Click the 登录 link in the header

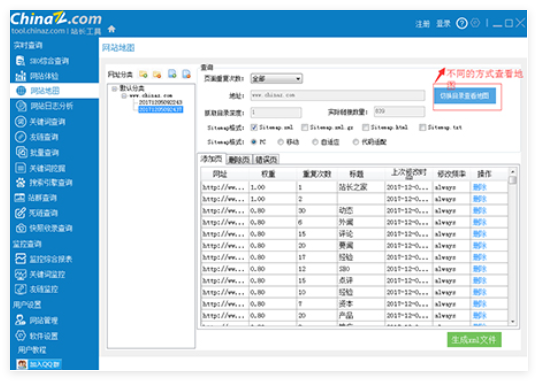click(x=443, y=24)
